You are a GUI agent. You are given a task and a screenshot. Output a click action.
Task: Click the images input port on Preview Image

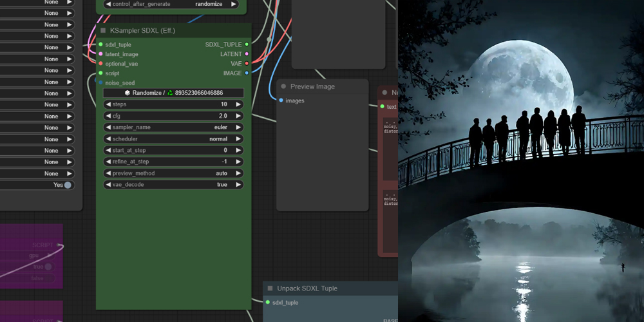point(281,100)
